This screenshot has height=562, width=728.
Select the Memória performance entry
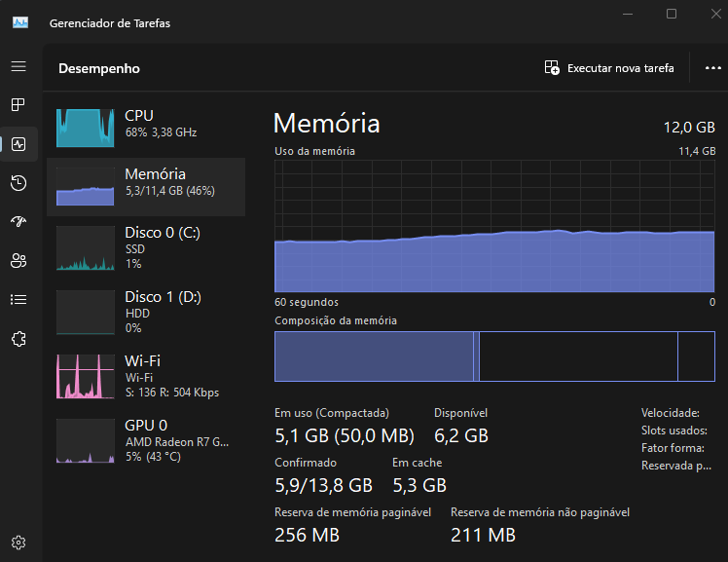pyautogui.click(x=146, y=187)
